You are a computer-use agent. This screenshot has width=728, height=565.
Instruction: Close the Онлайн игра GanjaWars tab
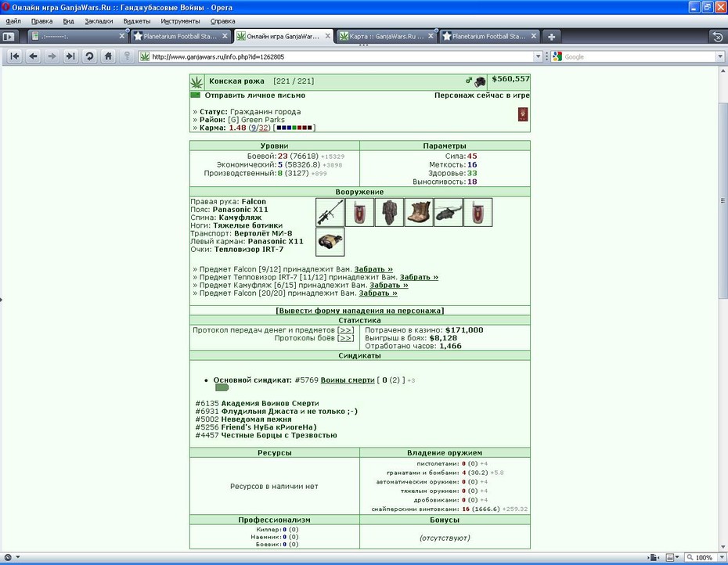(328, 36)
